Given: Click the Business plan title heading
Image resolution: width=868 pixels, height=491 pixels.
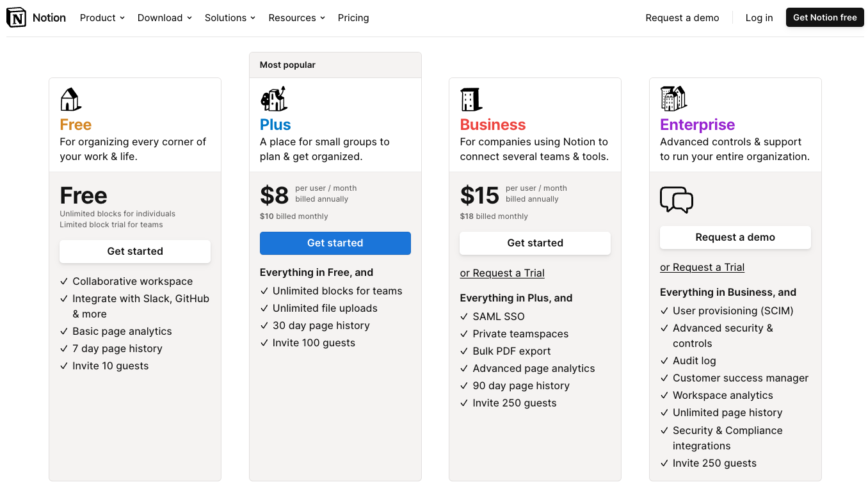Looking at the screenshot, I should click(493, 125).
